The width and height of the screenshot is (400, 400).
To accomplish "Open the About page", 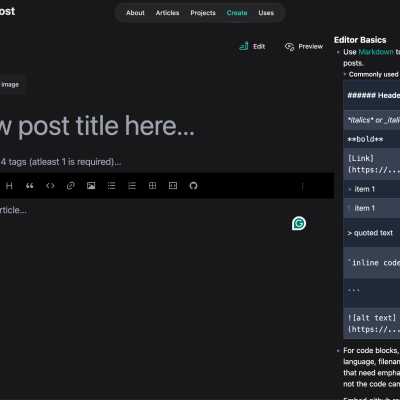I will tap(135, 13).
